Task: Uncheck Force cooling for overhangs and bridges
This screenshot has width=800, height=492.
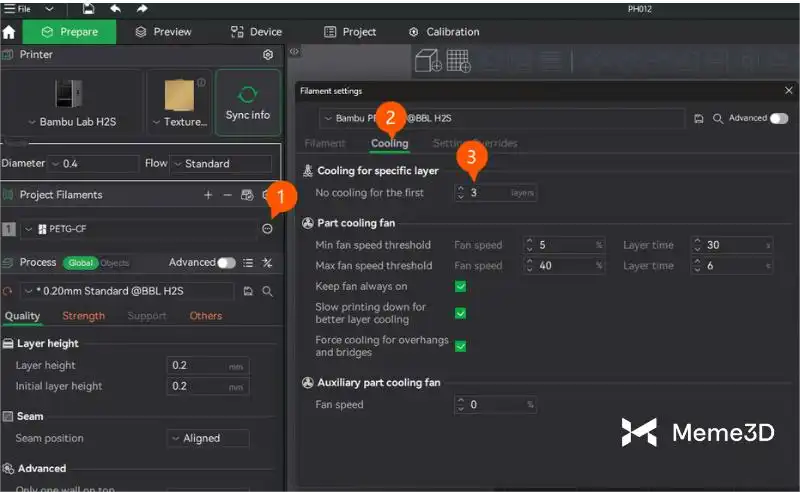Action: [x=460, y=346]
